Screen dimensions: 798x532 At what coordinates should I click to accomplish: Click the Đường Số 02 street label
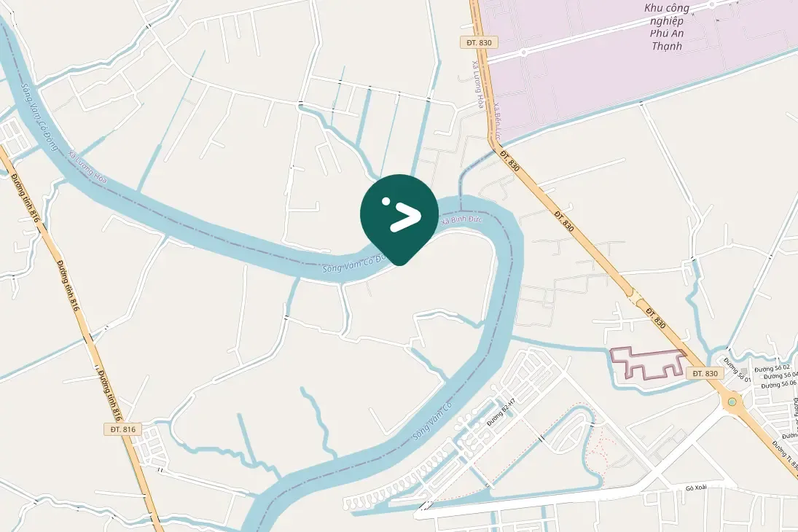point(772,368)
